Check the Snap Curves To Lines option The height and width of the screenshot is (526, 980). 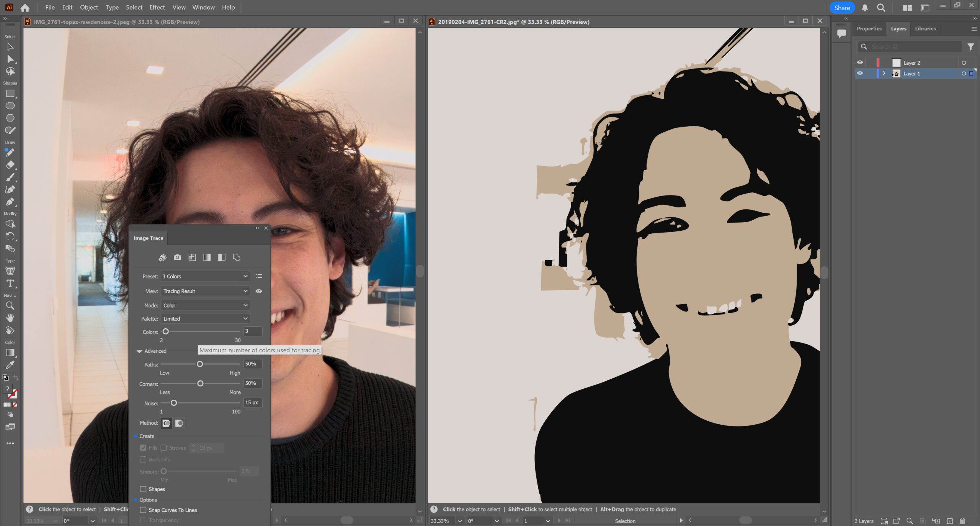click(x=143, y=510)
